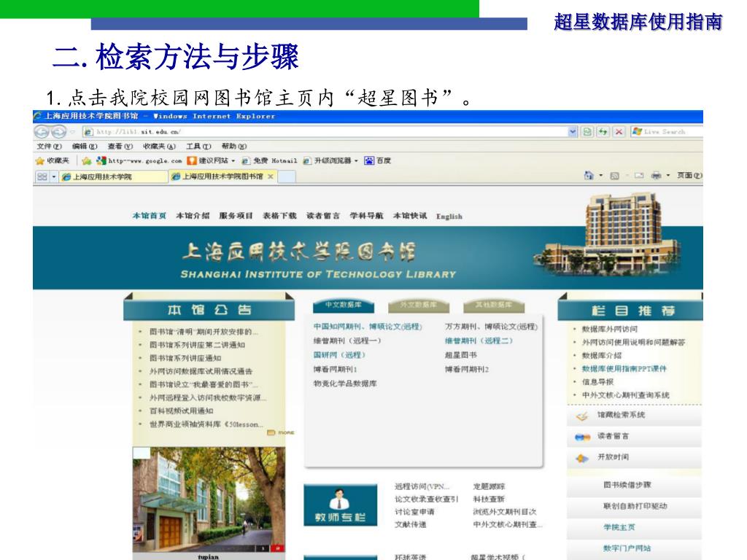Screen dimensions: 747x560
Task: Open the Quick Tabs dropdown arrow
Action: (x=54, y=176)
